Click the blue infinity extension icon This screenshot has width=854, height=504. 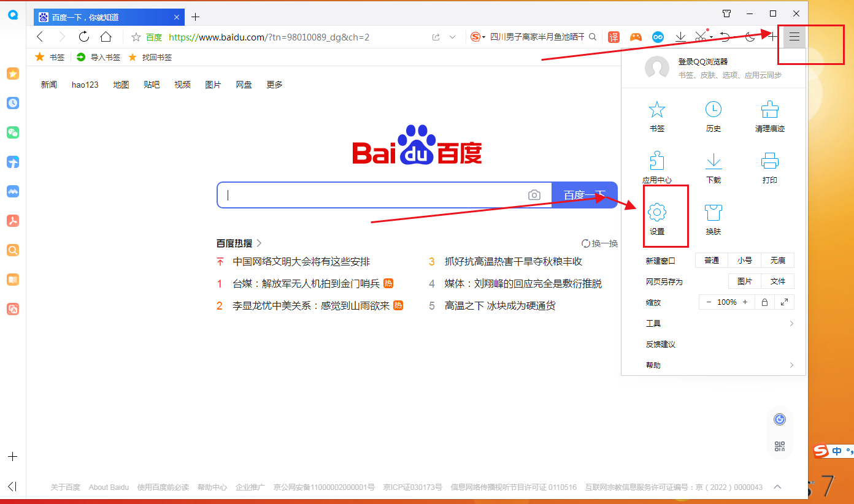pyautogui.click(x=658, y=37)
